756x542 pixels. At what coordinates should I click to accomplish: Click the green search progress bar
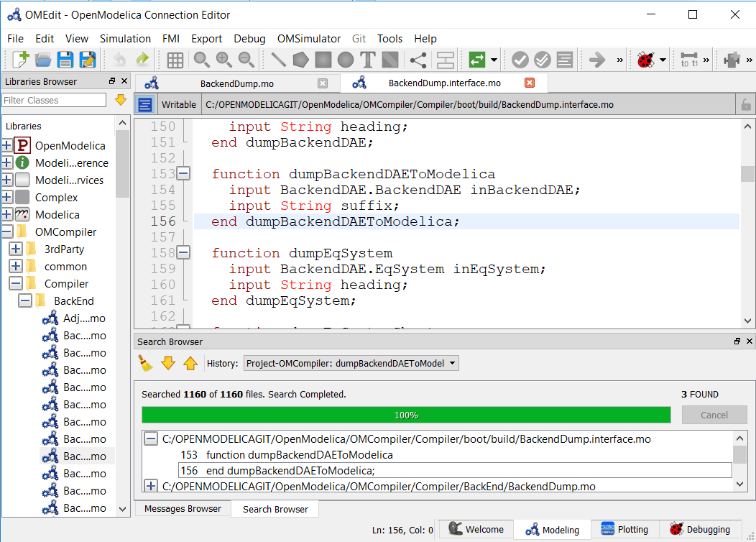406,415
